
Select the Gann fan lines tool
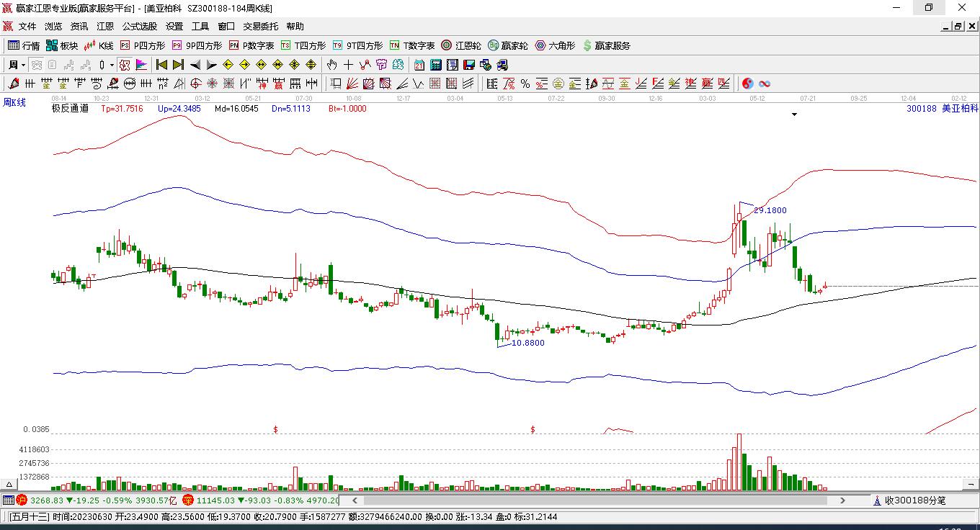[x=352, y=84]
